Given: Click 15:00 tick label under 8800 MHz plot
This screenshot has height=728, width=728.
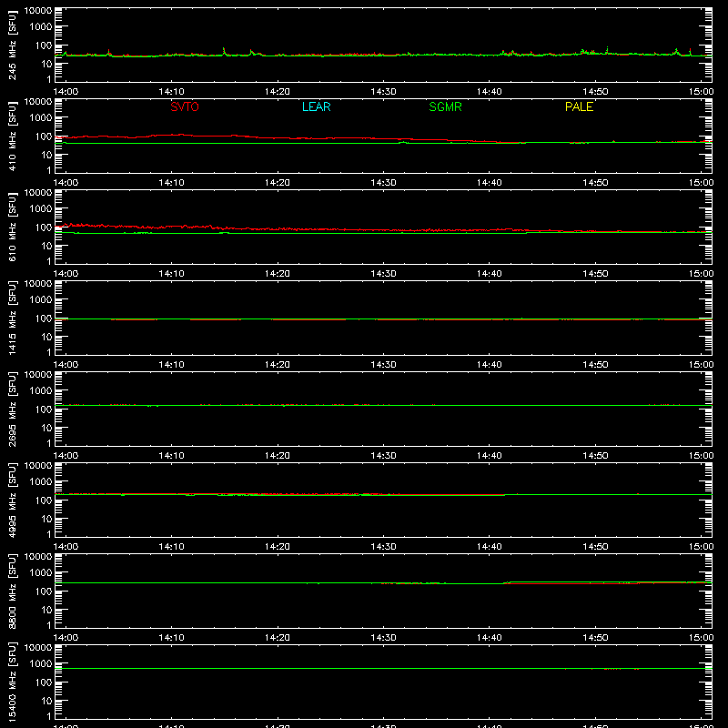Looking at the screenshot, I should pos(701,638).
